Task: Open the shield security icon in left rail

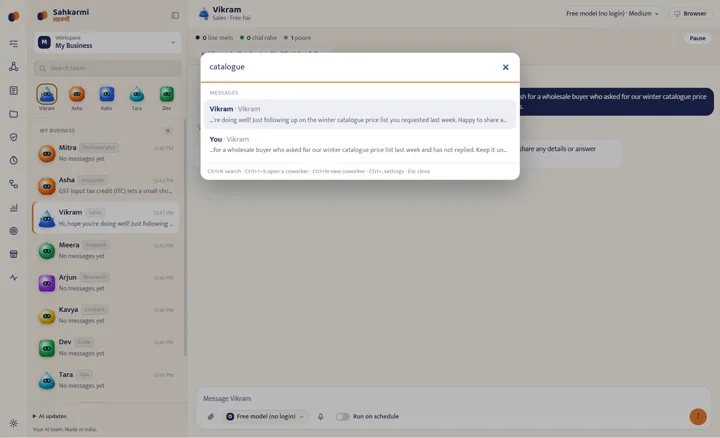Action: [x=14, y=137]
